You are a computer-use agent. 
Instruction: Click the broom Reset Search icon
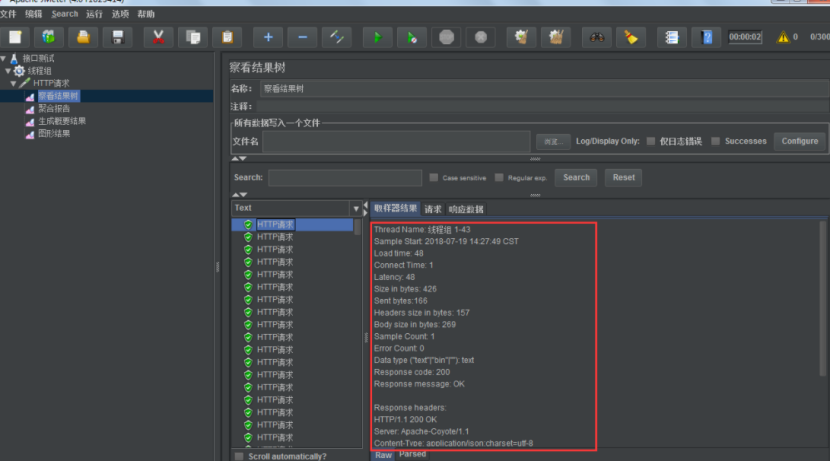(631, 38)
